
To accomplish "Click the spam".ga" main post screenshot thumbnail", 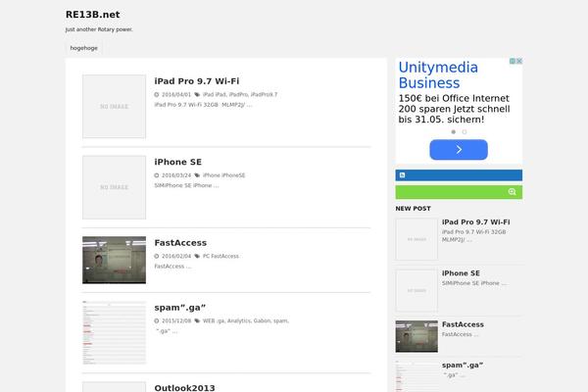I will [x=114, y=332].
